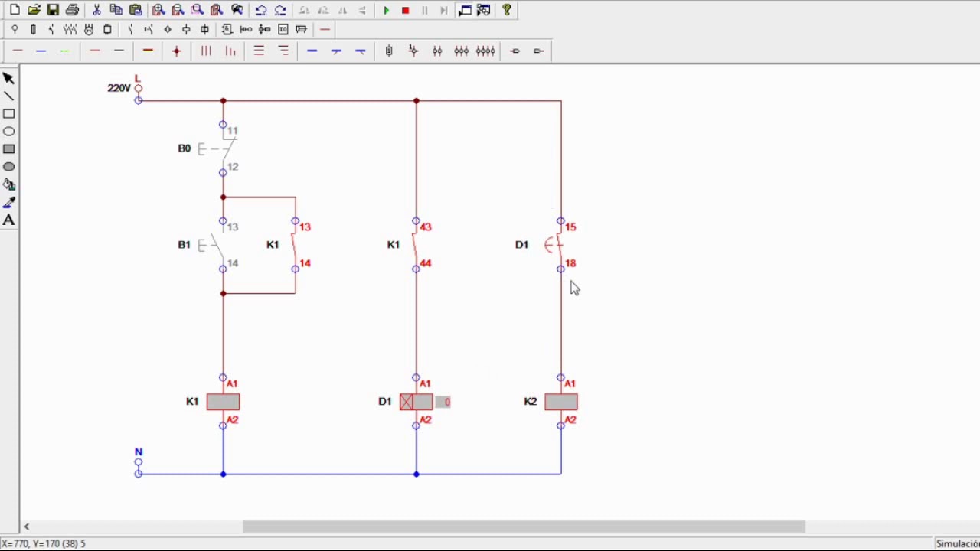
Task: Select the text tool letter A
Action: tap(8, 220)
